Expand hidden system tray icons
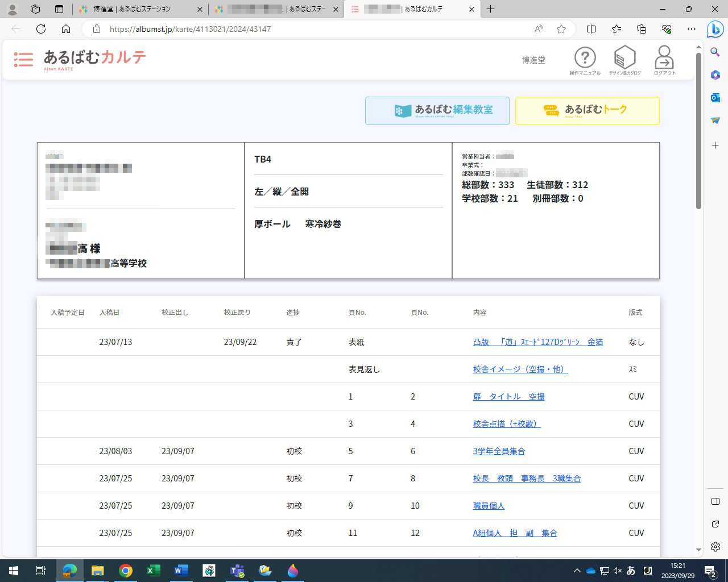 pos(577,570)
